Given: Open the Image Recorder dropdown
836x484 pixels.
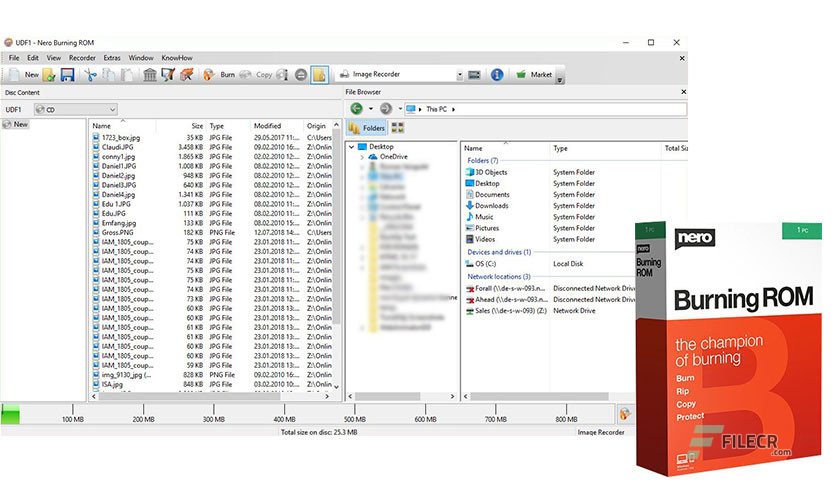Looking at the screenshot, I should [x=459, y=75].
